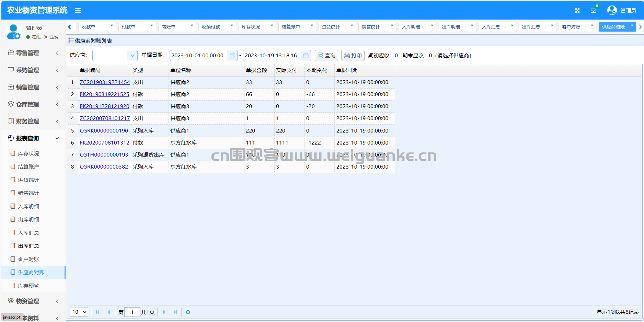
Task: Refresh the table using pagination reload icon
Action: pos(188,312)
